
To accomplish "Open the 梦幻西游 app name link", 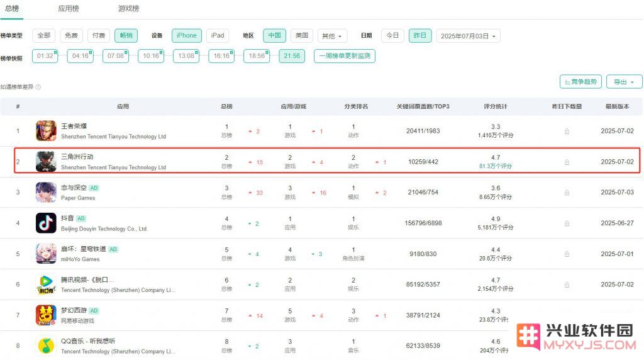I will tap(74, 310).
